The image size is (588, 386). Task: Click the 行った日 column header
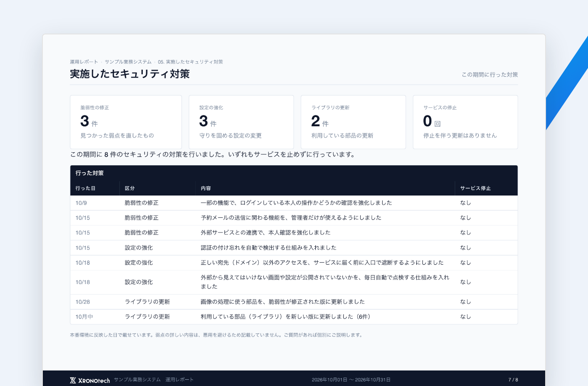[85, 188]
